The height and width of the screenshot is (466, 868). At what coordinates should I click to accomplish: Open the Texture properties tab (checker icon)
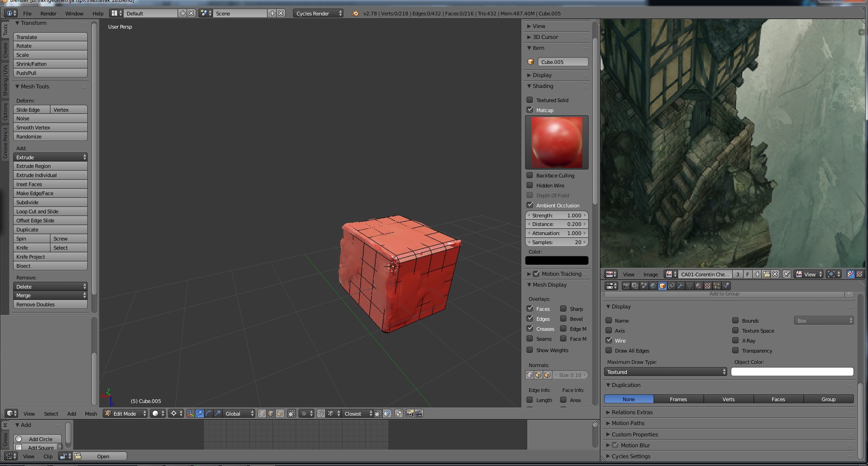tap(708, 286)
